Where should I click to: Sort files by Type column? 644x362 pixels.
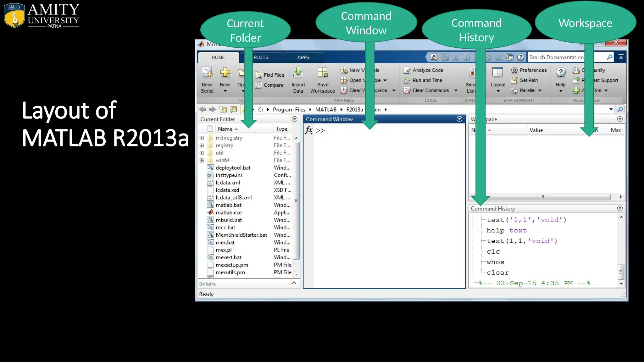[x=282, y=129]
